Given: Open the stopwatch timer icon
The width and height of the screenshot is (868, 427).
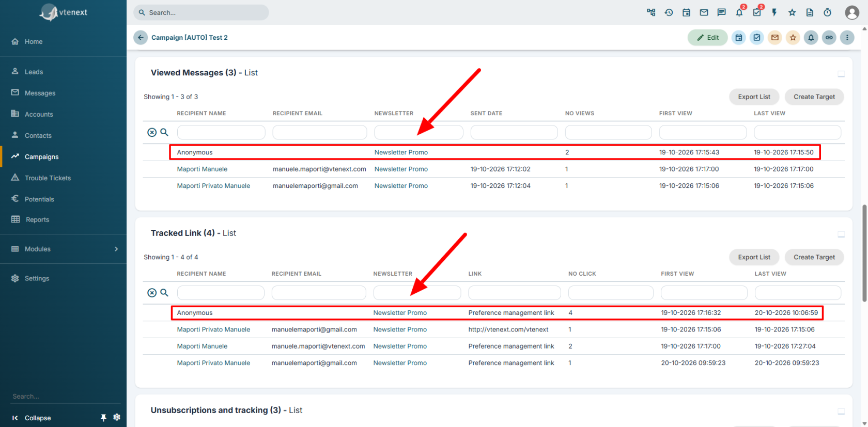Looking at the screenshot, I should pyautogui.click(x=827, y=12).
